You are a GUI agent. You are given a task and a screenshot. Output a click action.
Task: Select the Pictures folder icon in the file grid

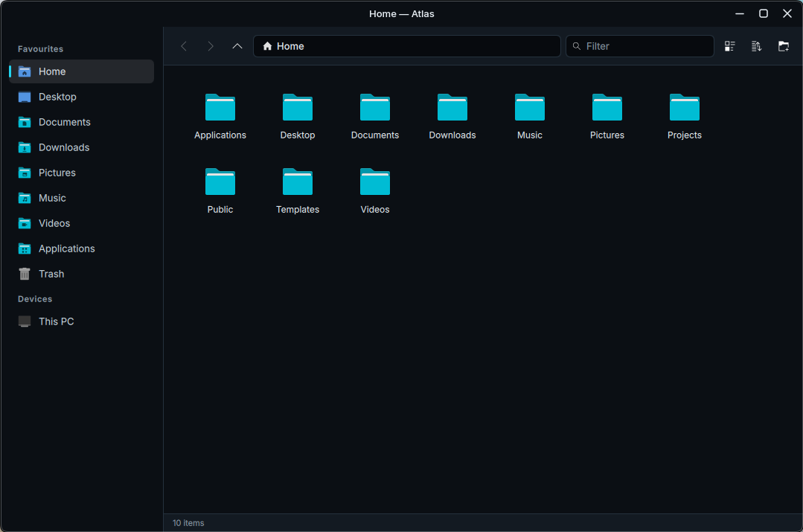[x=607, y=107]
